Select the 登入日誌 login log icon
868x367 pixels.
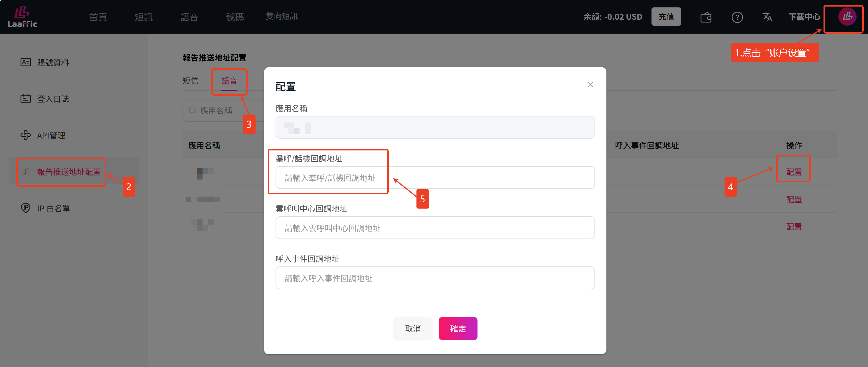pos(26,99)
